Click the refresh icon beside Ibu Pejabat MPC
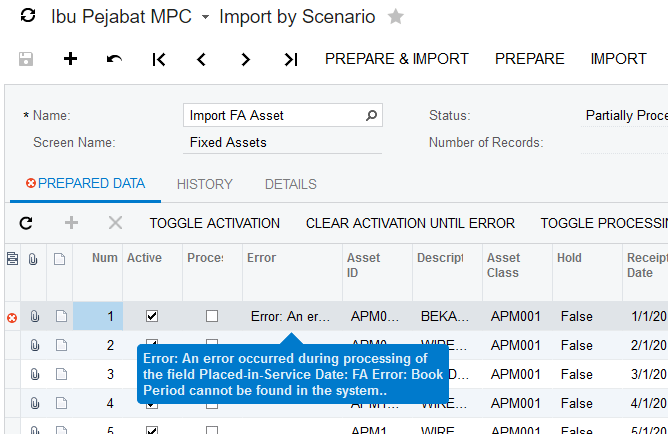 click(28, 17)
